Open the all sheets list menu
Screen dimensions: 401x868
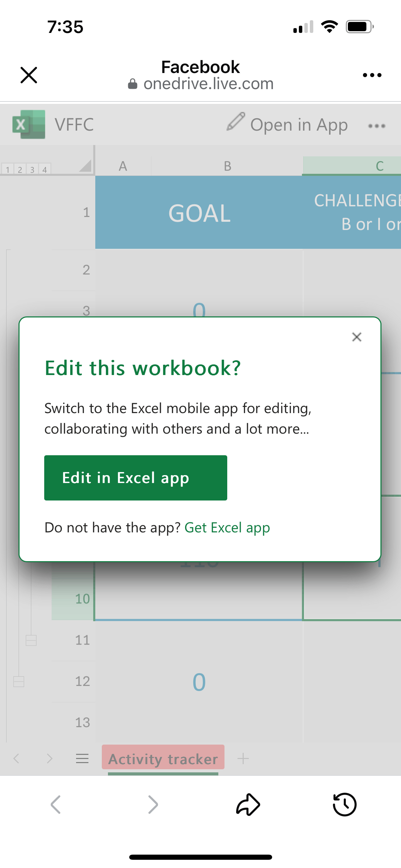(x=82, y=759)
